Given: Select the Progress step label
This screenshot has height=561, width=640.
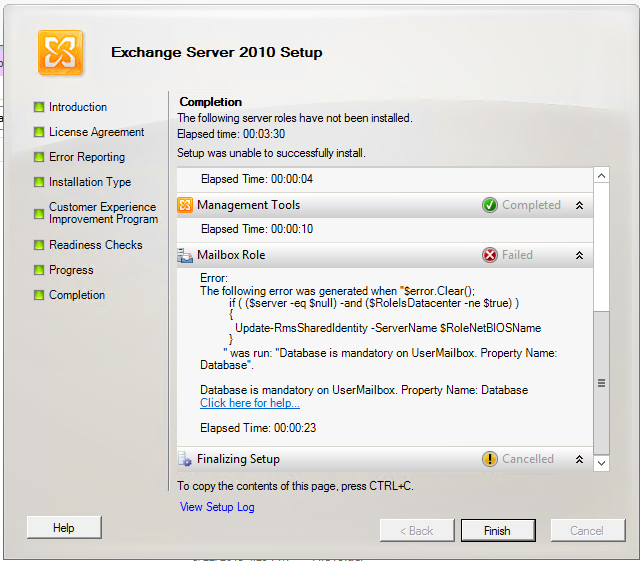Looking at the screenshot, I should tap(71, 270).
